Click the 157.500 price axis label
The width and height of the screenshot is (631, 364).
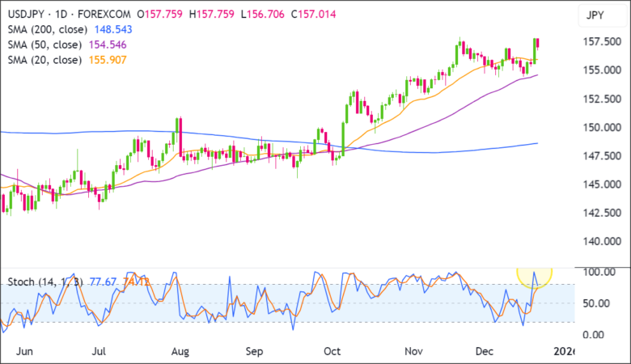point(602,42)
